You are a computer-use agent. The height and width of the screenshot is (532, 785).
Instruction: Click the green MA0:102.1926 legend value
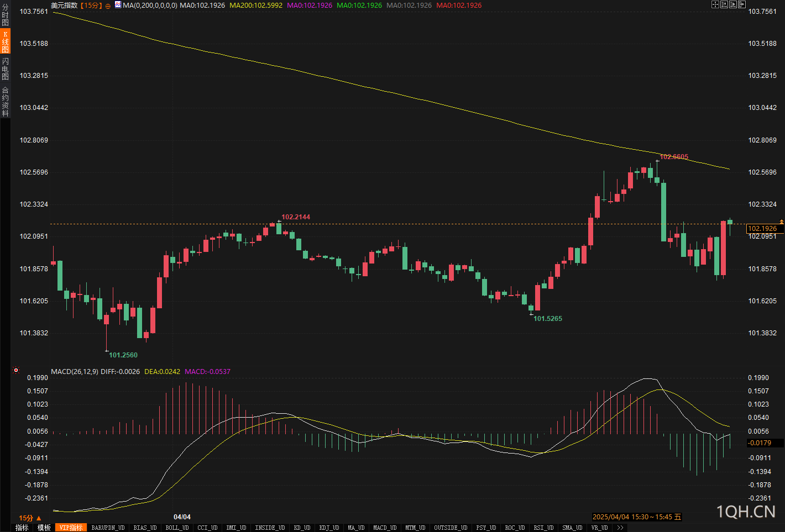click(x=359, y=6)
